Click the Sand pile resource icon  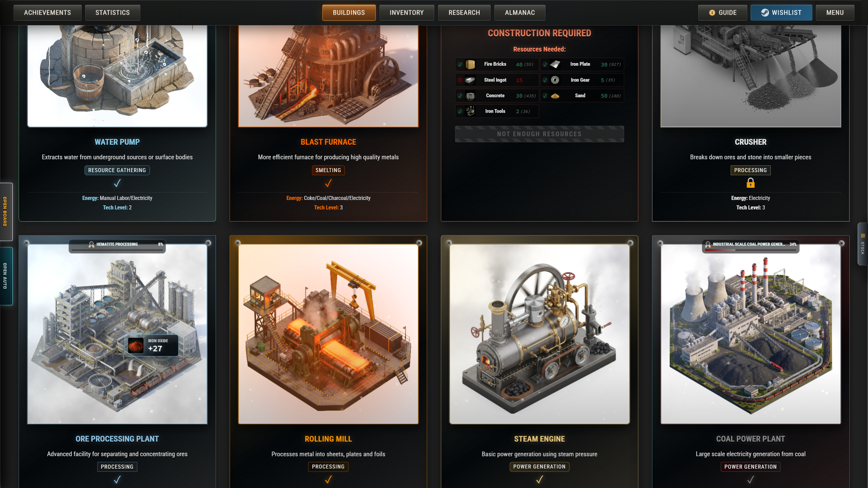coord(555,96)
